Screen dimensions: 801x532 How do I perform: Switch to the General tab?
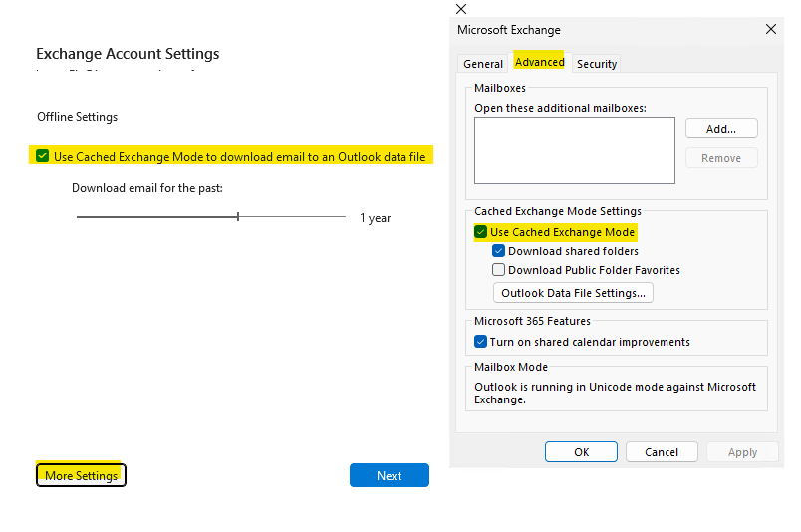tap(483, 64)
